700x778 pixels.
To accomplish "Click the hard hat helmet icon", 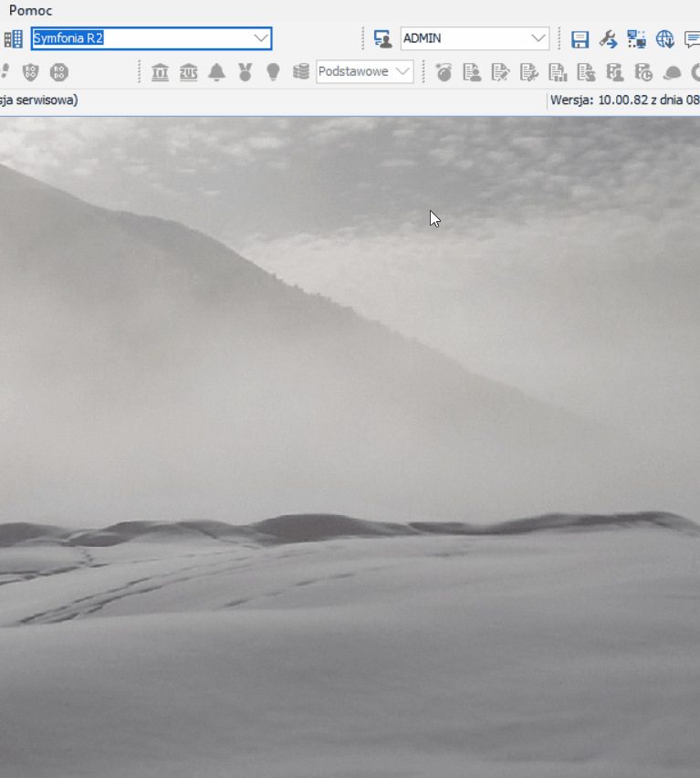I will coord(672,72).
